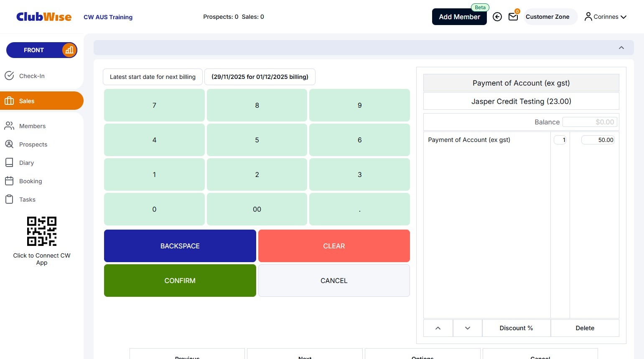Move the line item down with the arrow
The image size is (644, 359).
pyautogui.click(x=468, y=328)
